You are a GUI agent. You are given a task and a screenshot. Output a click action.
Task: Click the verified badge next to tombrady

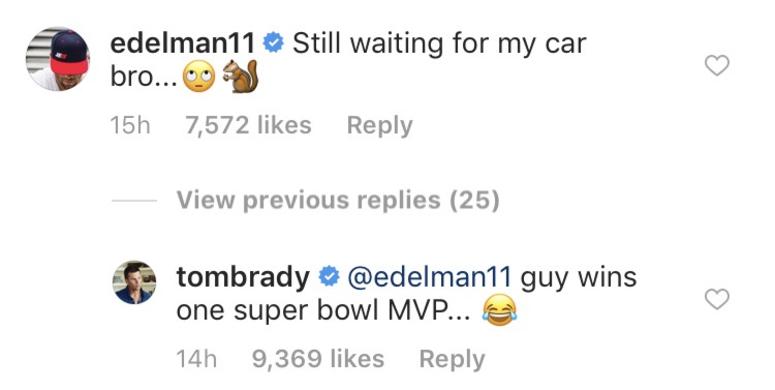(329, 277)
